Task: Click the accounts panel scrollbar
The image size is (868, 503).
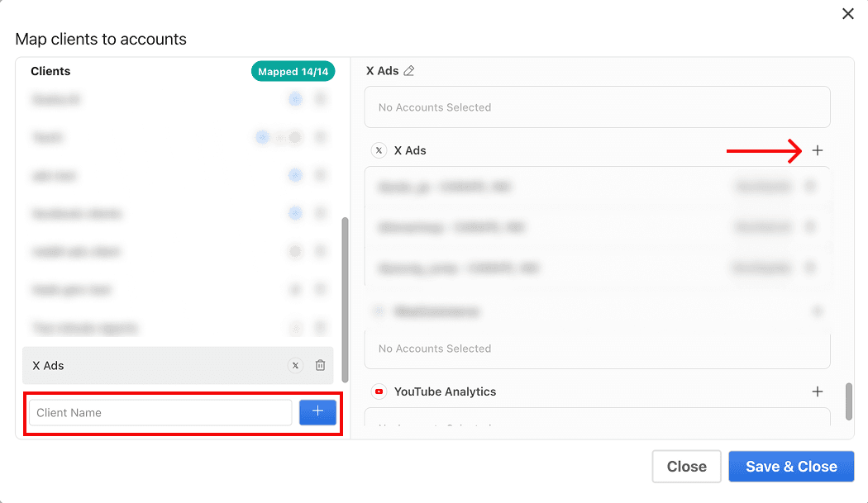Action: click(x=849, y=401)
